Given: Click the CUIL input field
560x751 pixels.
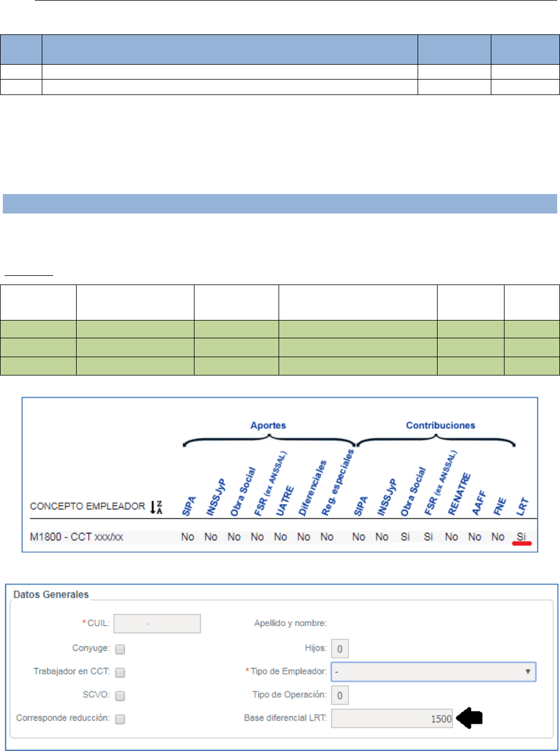Looking at the screenshot, I should [x=157, y=624].
